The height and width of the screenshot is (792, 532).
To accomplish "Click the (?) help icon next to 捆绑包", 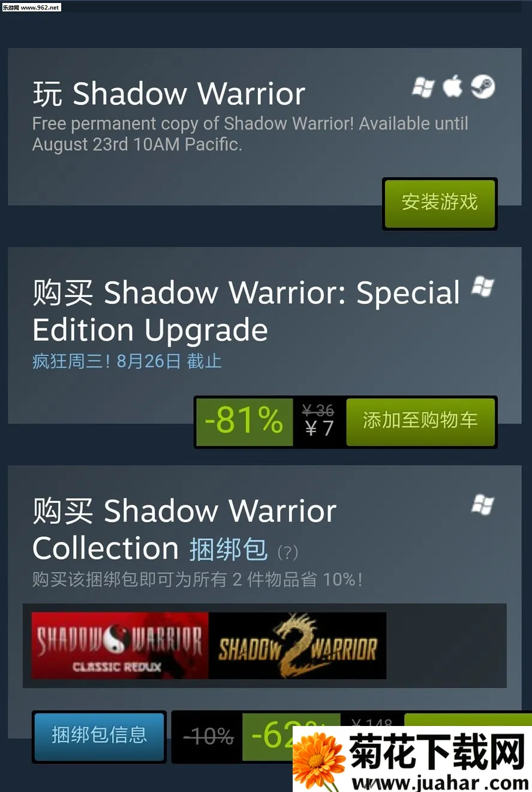I will (x=288, y=552).
